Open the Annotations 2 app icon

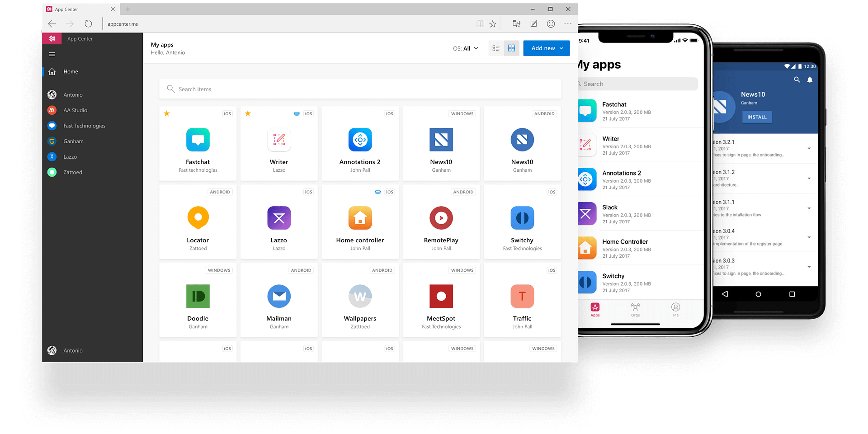(x=360, y=140)
